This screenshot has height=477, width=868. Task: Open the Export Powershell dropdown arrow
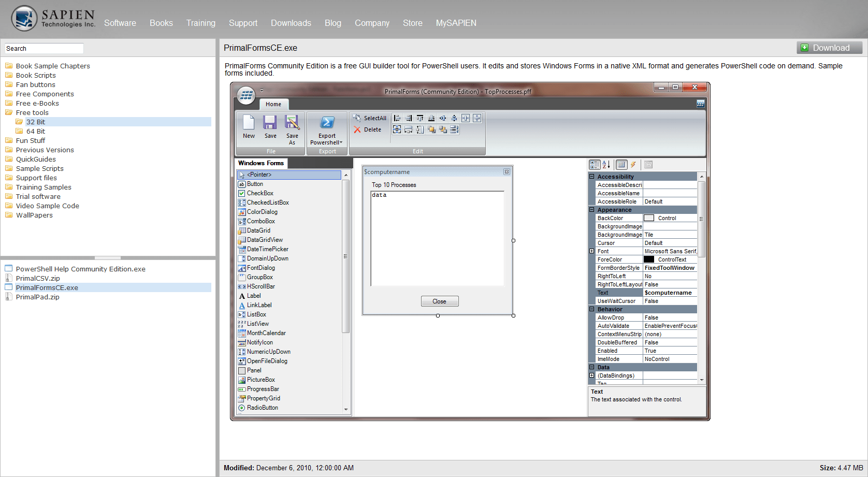point(341,142)
